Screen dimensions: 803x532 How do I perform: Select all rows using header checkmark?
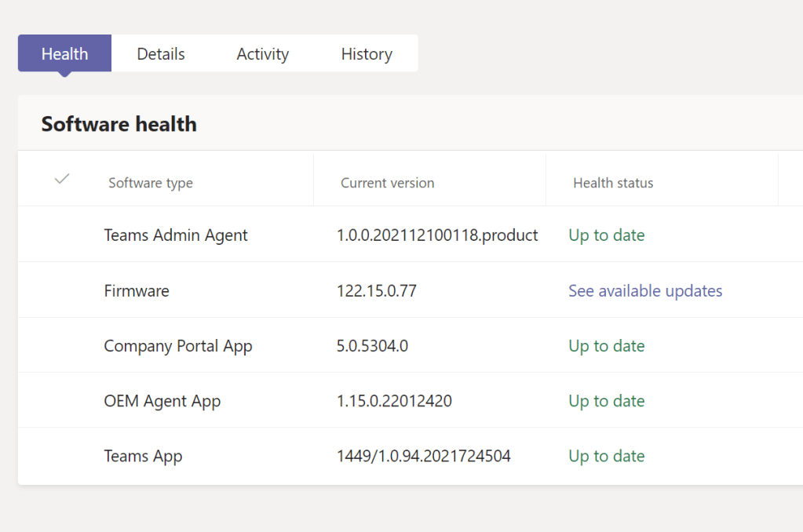(62, 180)
